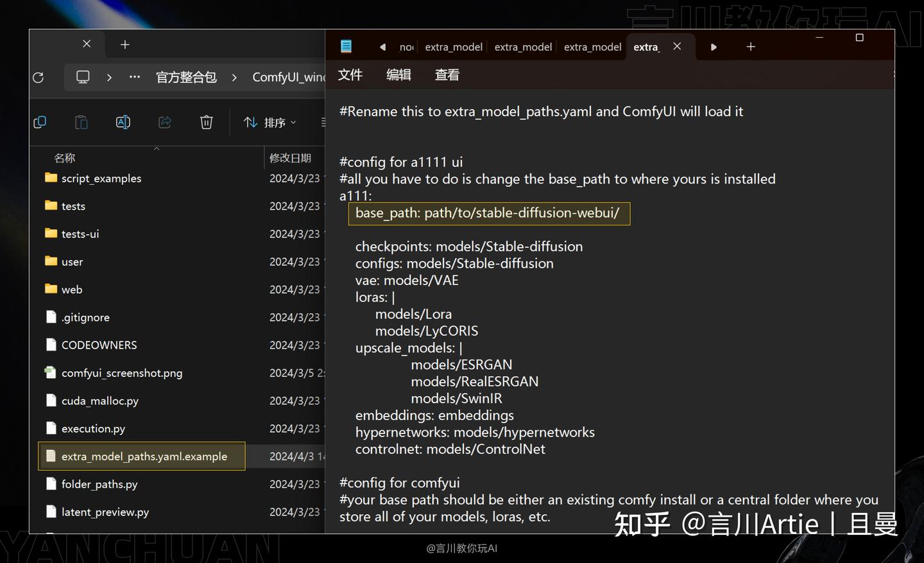Minimize the Notepad window
The height and width of the screenshot is (563, 924).
(x=819, y=38)
